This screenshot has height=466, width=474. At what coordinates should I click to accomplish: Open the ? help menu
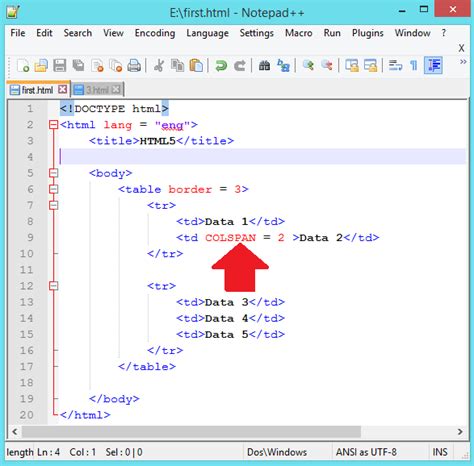point(444,33)
